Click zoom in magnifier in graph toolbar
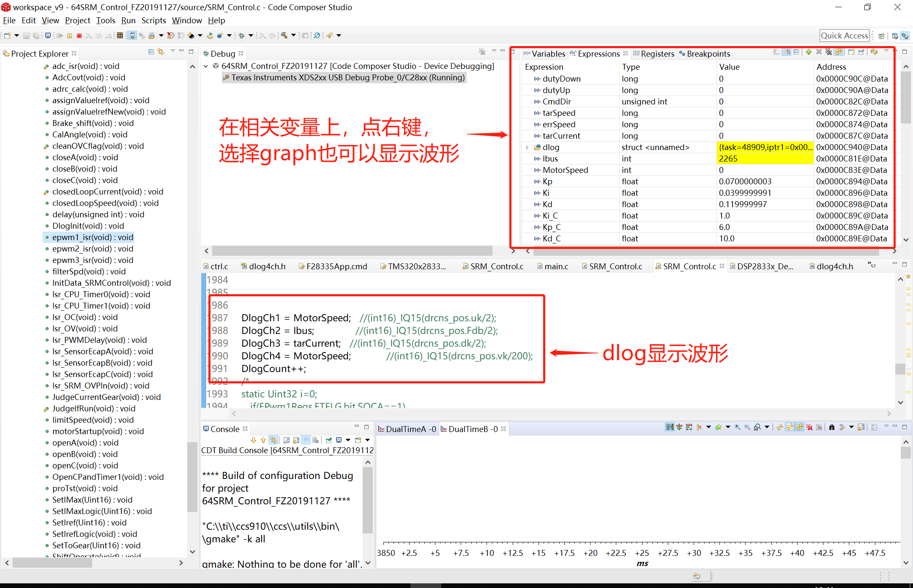 pos(738,427)
